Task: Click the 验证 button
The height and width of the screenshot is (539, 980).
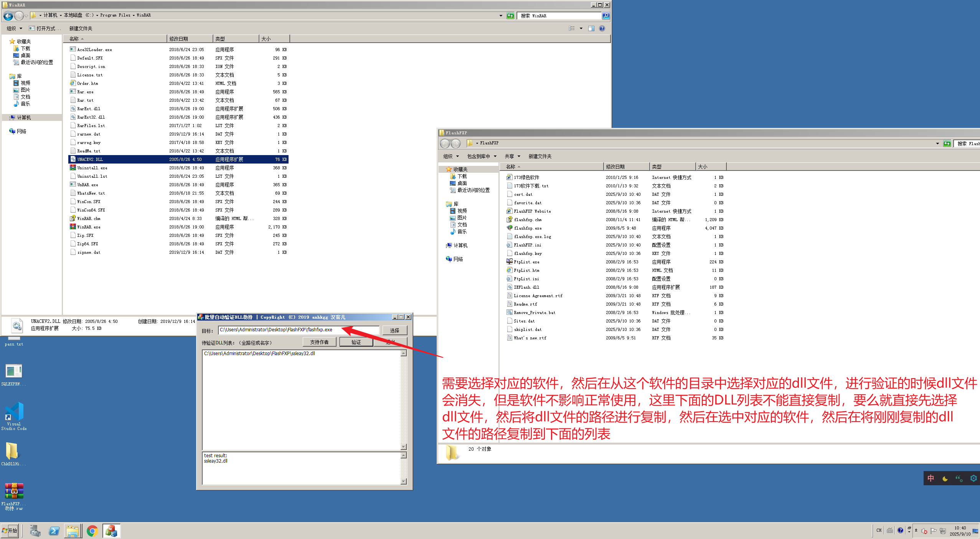Action: click(x=356, y=342)
